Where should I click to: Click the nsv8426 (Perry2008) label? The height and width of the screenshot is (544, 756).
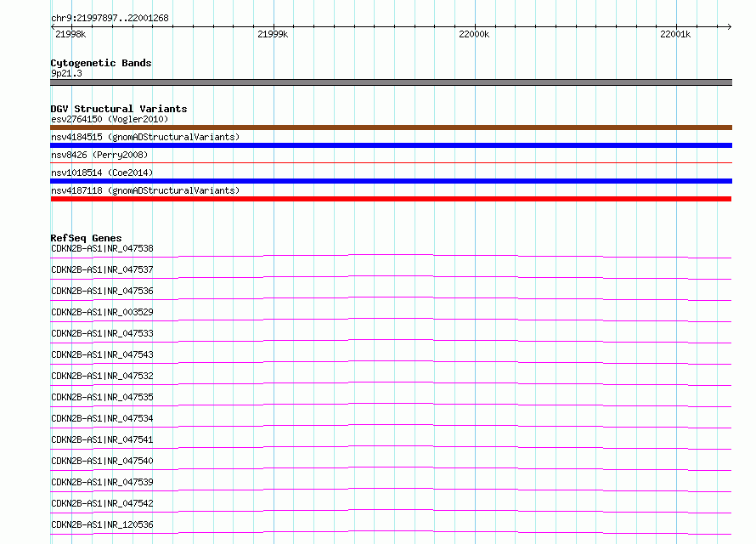99,155
